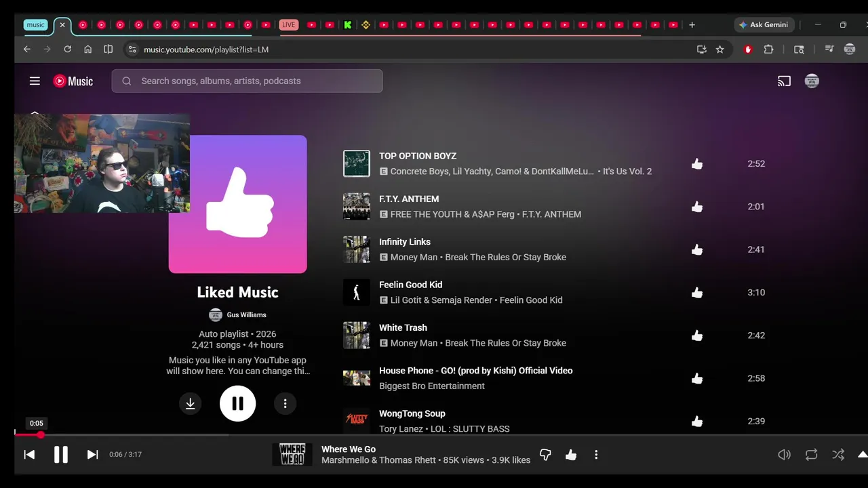Toggle shuffle mode
Image resolution: width=868 pixels, height=488 pixels.
(838, 455)
